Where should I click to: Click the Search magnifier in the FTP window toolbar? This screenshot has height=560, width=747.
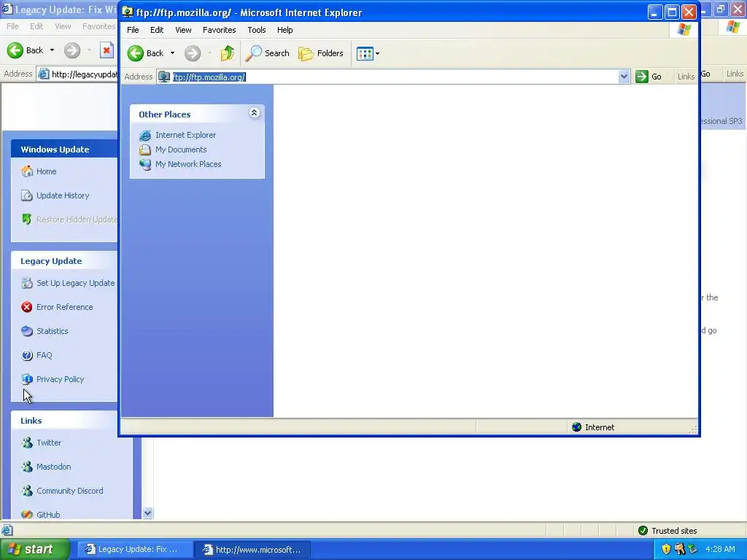tap(253, 53)
